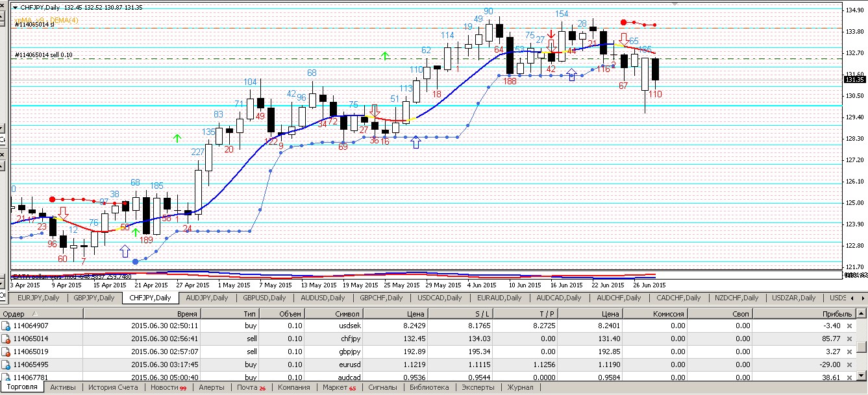Viewport: 868px width, 395px height.
Task: Open USDZAR,Daily chart tab
Action: pos(794,298)
